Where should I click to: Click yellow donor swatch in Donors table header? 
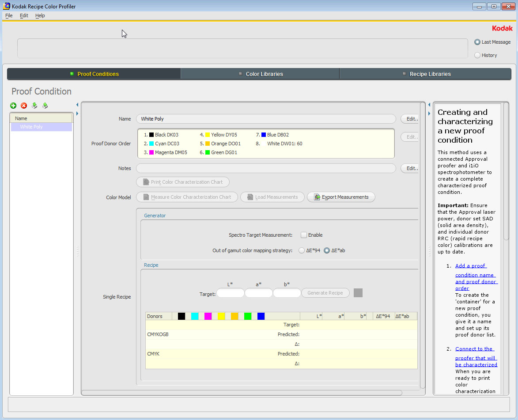pos(221,316)
